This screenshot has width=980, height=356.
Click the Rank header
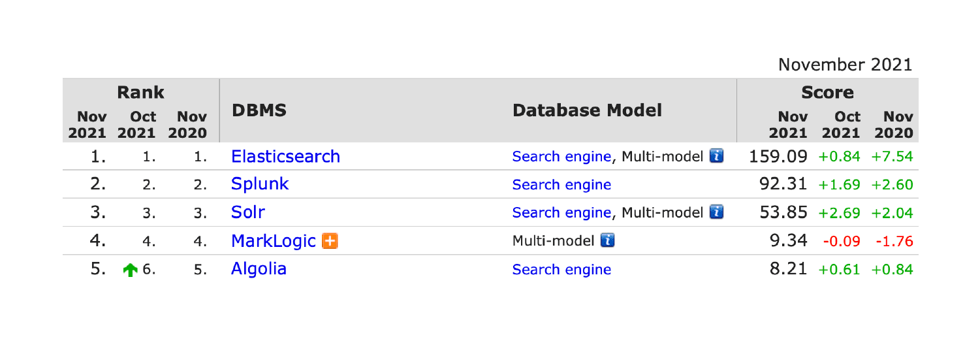coord(140,93)
